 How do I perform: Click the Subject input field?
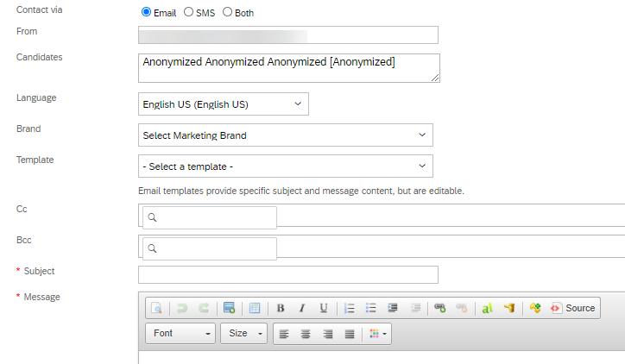[288, 275]
